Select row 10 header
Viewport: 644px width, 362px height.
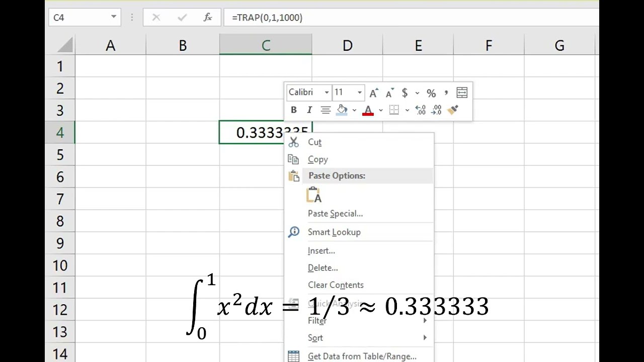pyautogui.click(x=60, y=265)
